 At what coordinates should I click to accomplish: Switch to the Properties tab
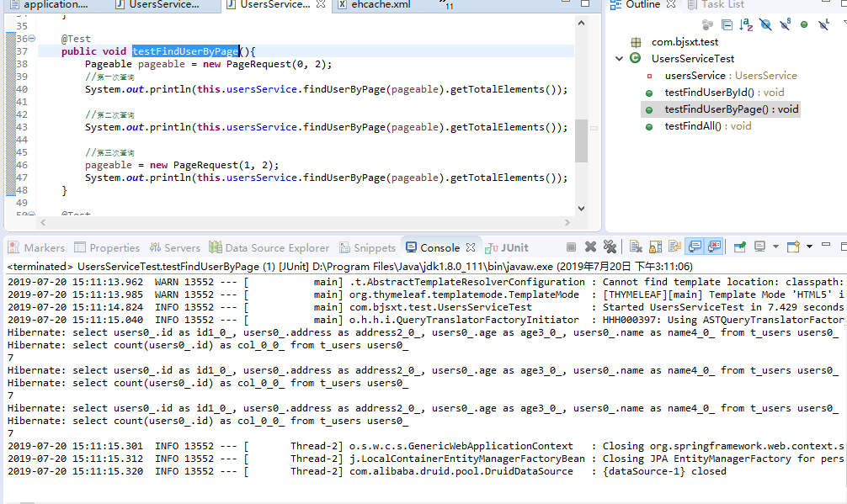(x=107, y=247)
